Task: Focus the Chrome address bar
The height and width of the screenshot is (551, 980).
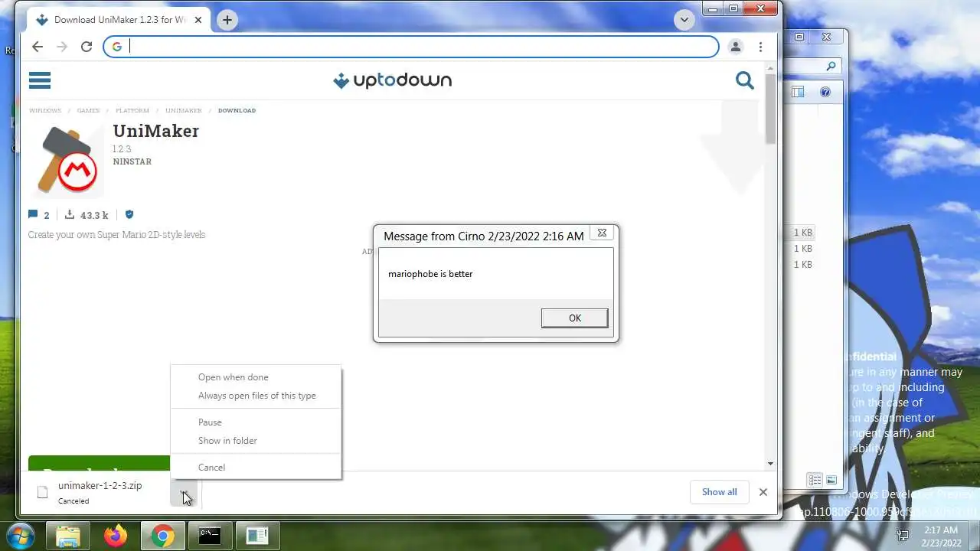Action: click(411, 47)
